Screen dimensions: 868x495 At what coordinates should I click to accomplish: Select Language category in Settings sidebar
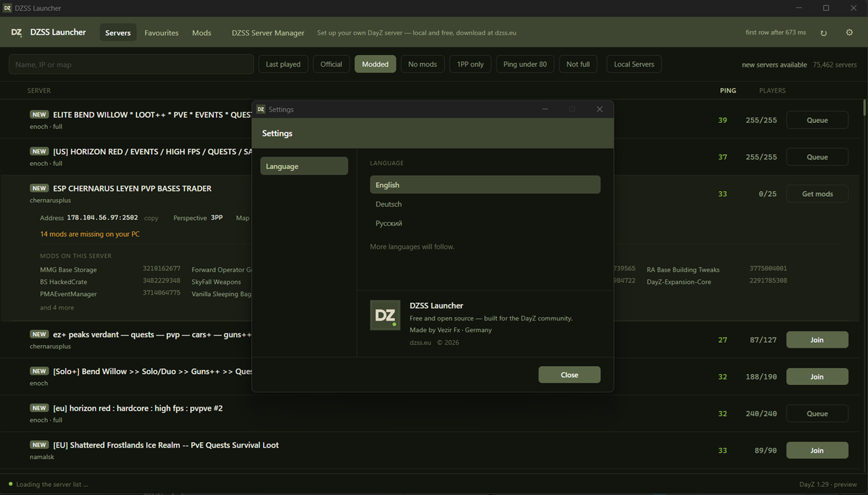(304, 166)
